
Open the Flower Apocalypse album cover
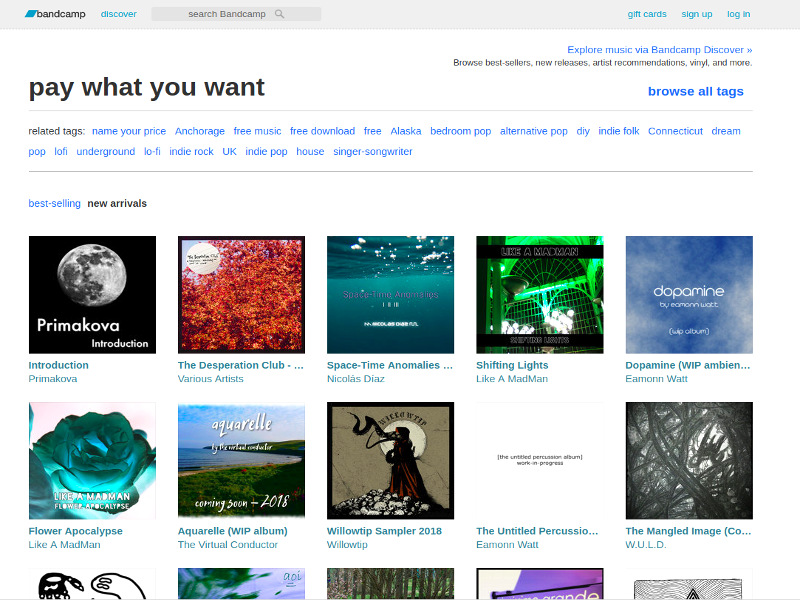92,461
